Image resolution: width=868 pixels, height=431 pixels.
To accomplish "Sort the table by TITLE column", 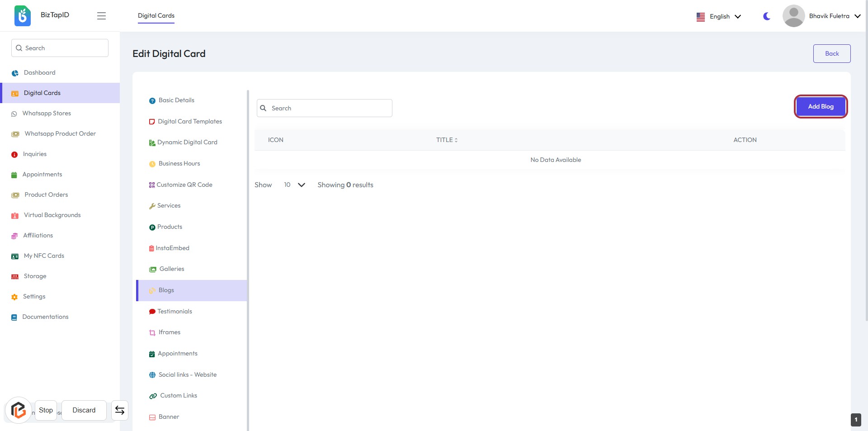I will [x=447, y=140].
